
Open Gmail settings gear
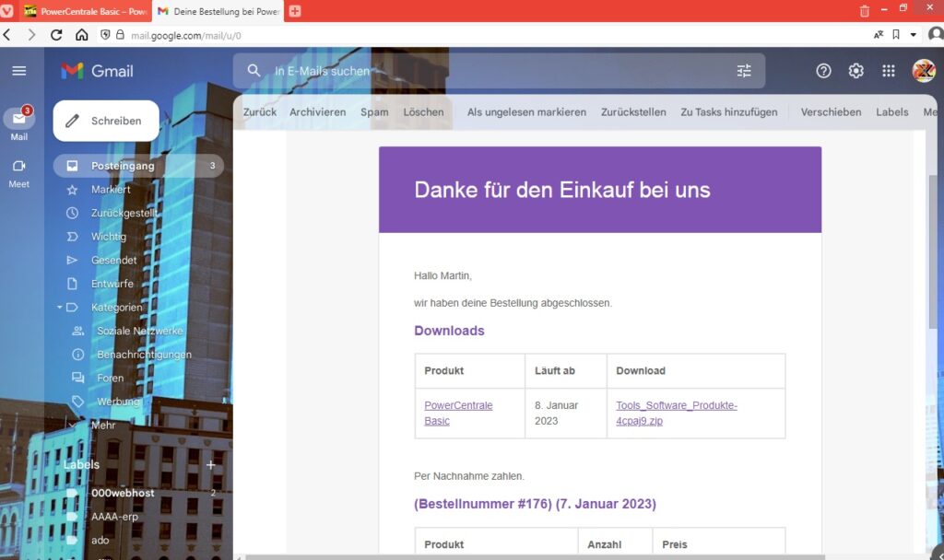856,71
